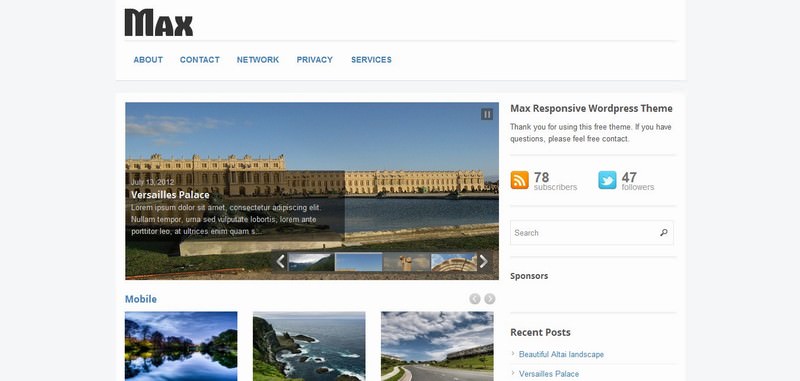Open the Privacy page
Screen dimensions: 800x381
tap(314, 60)
